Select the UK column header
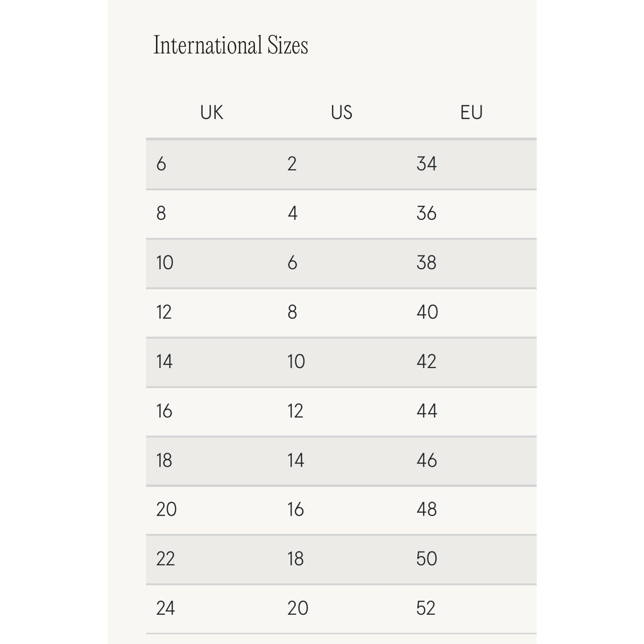Image resolution: width=644 pixels, height=644 pixels. [212, 112]
